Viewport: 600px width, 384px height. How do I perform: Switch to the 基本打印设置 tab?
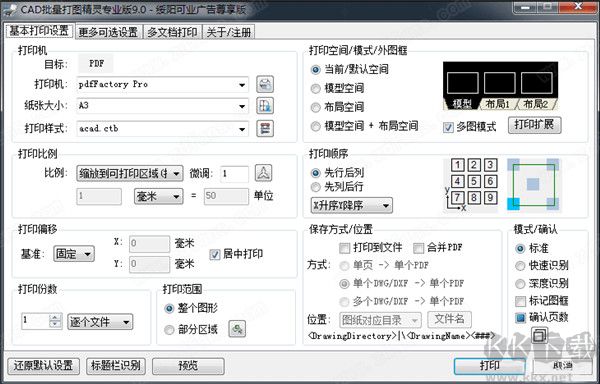(x=39, y=31)
